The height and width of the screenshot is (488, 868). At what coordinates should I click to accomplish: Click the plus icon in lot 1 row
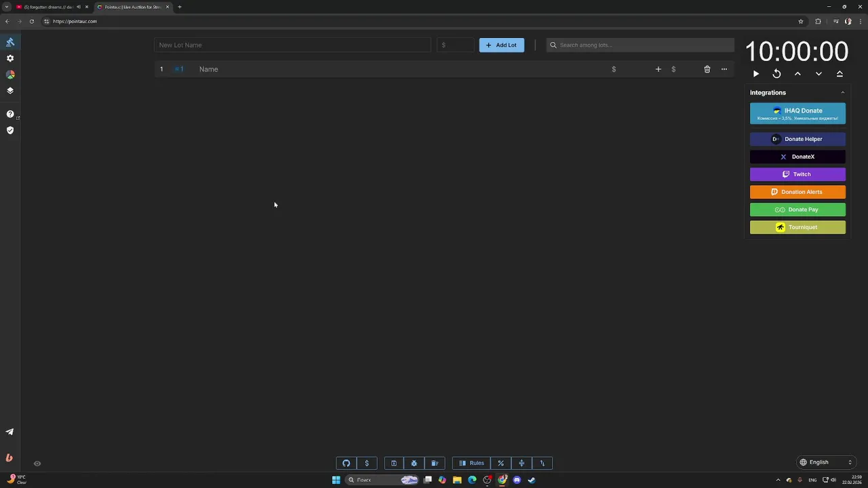(658, 69)
